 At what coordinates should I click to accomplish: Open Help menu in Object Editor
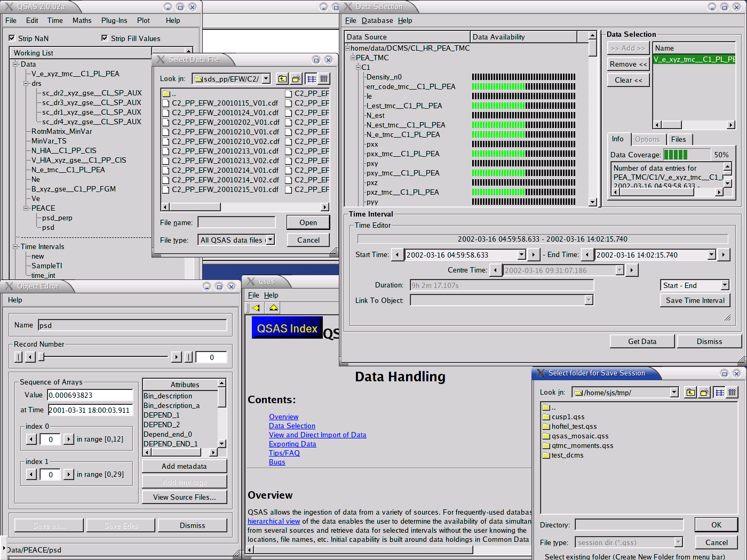click(15, 300)
